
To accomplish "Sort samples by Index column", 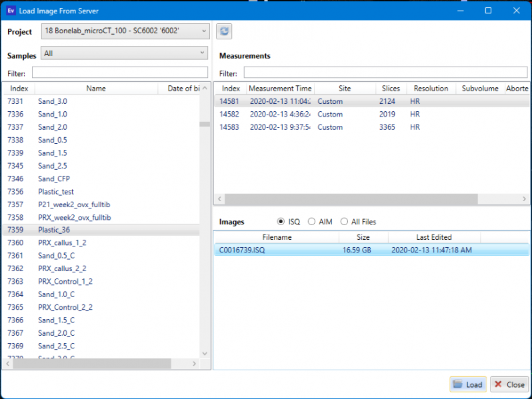I will [x=19, y=89].
